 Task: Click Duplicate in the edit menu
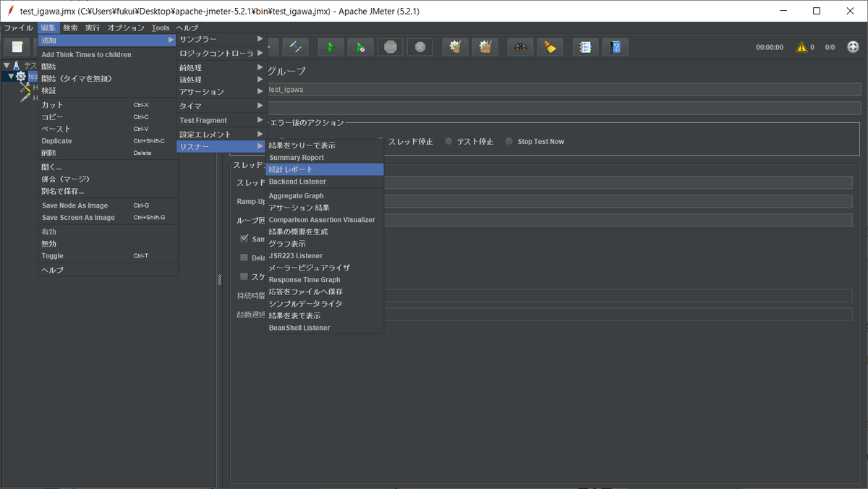click(x=108, y=141)
